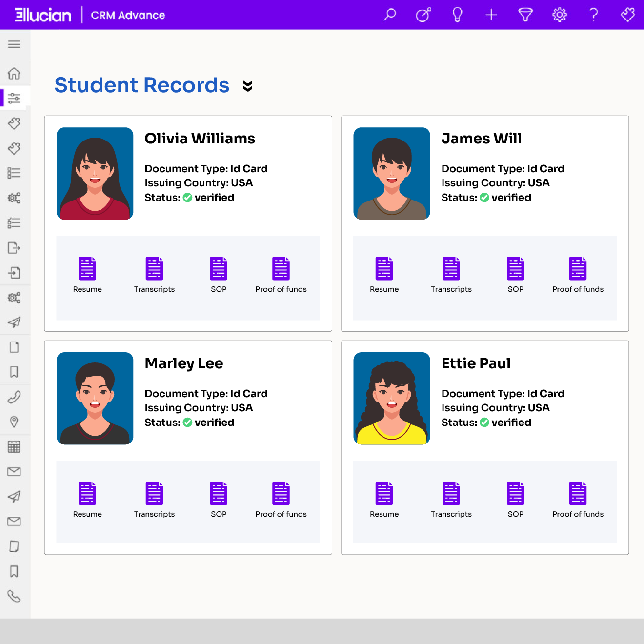The width and height of the screenshot is (644, 644).
Task: Click Marley Lee's profile photo
Action: (x=95, y=399)
